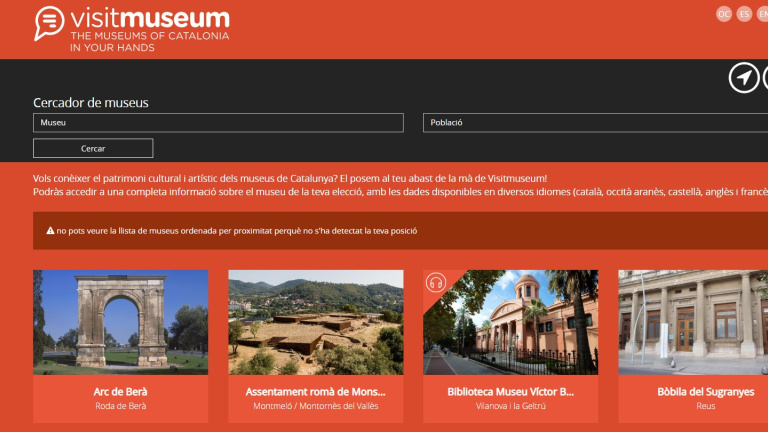
Task: Switch language to Occitan (OC)
Action: [x=724, y=14]
